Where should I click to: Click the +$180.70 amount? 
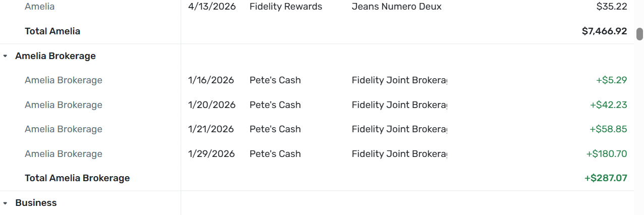606,154
